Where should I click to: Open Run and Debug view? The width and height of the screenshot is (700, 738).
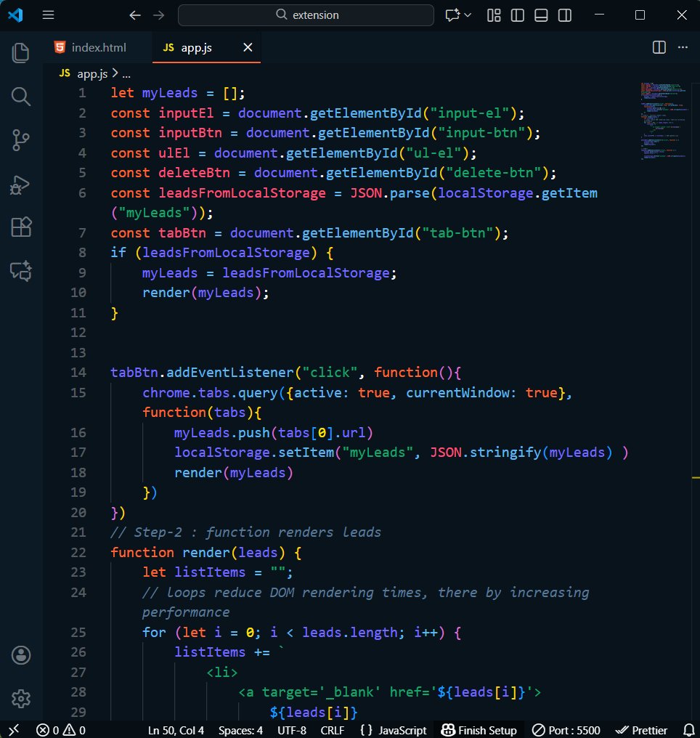click(21, 184)
